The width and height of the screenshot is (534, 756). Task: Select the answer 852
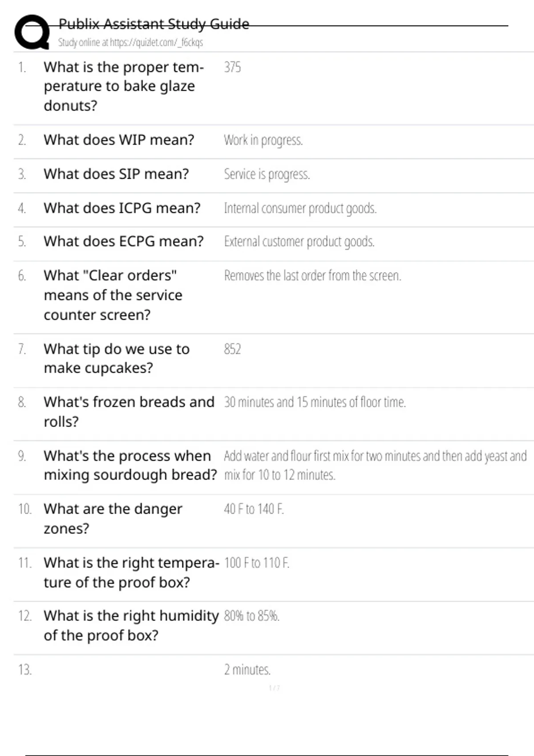[232, 349]
